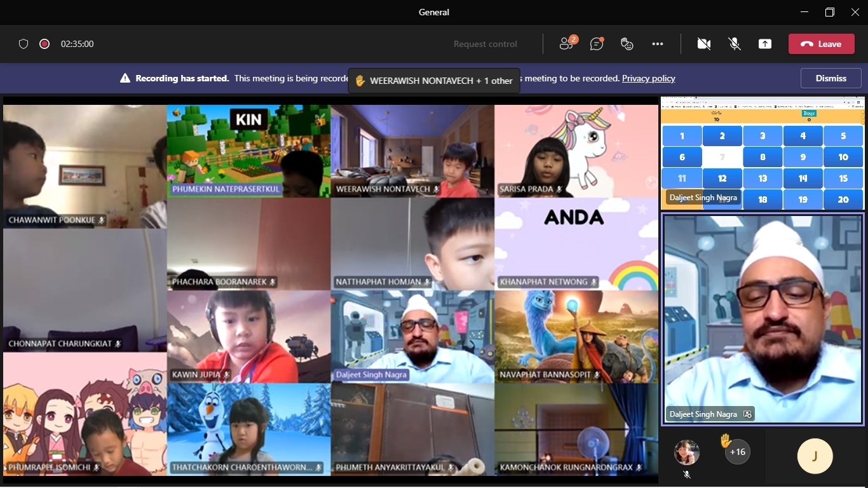Viewport: 868px width, 488px height.
Task: Leave the meeting
Action: pyautogui.click(x=822, y=44)
